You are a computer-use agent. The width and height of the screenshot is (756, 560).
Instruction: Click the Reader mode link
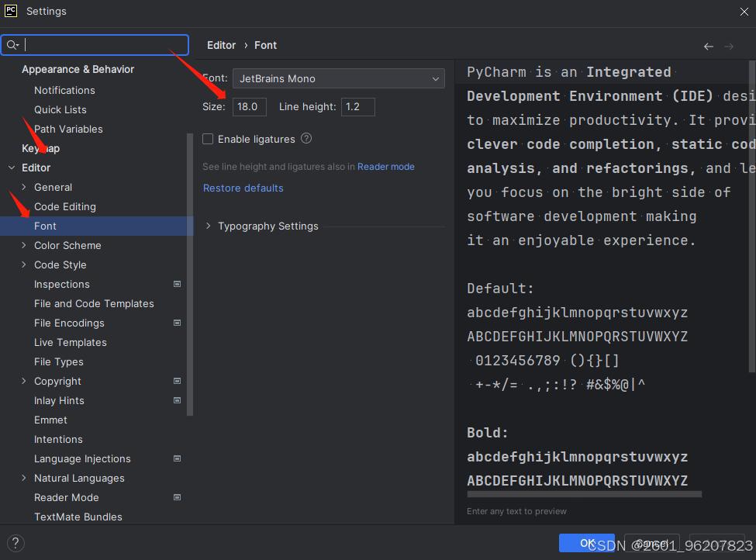(x=385, y=167)
